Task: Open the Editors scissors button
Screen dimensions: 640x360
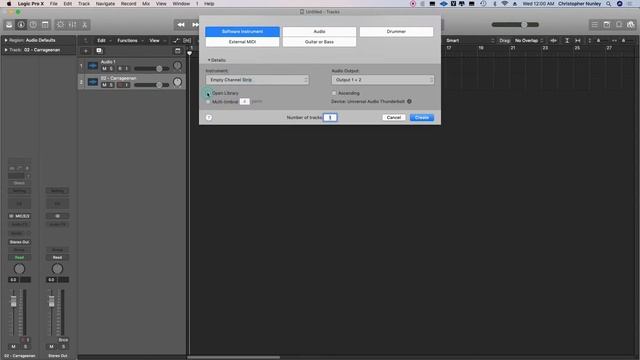Action: pos(84,25)
